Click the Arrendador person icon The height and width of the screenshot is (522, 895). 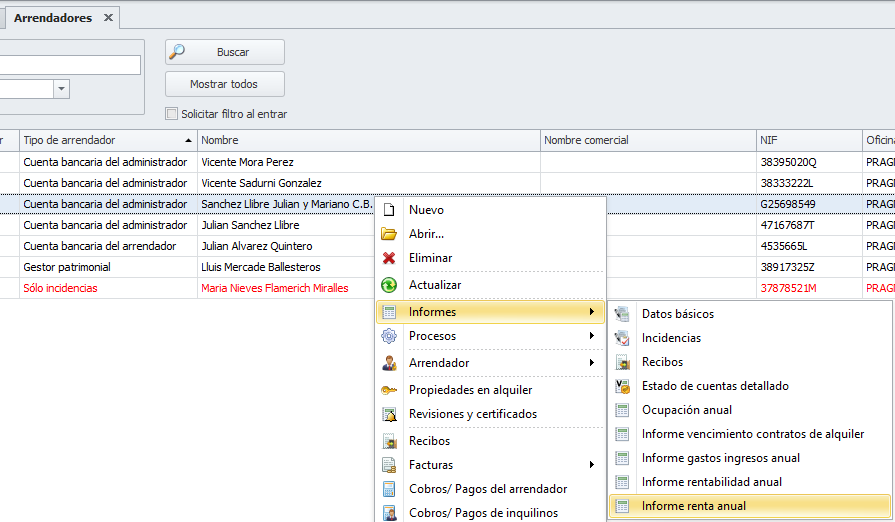pos(389,363)
